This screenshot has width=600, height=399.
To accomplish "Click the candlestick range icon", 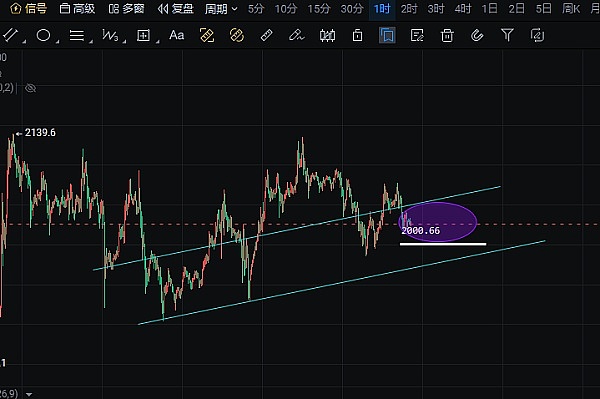I will pos(327,36).
